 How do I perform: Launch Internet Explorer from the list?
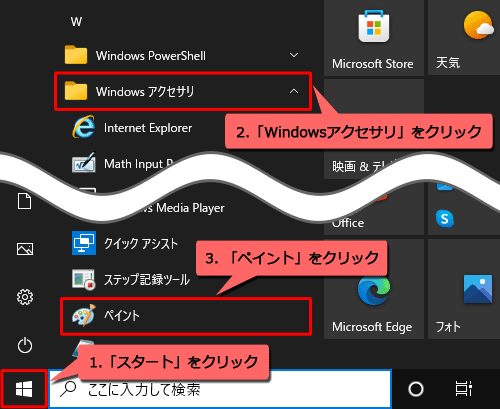pos(183,128)
